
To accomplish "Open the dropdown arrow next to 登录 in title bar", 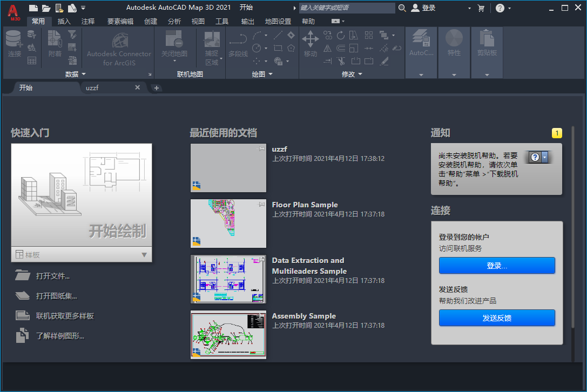I will (x=469, y=8).
